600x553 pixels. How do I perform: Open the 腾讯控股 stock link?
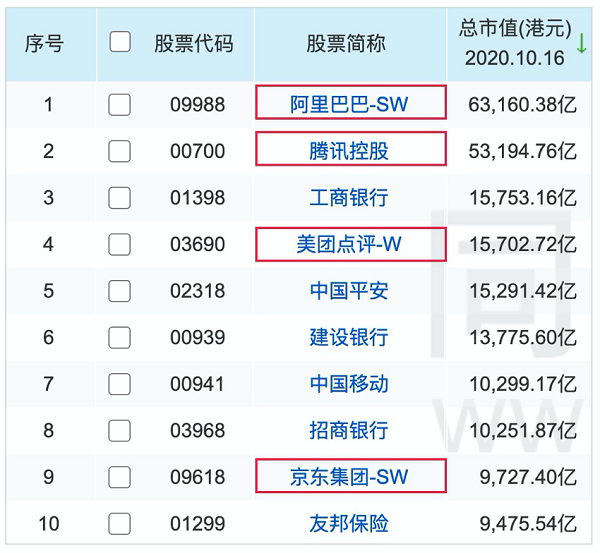pyautogui.click(x=349, y=151)
